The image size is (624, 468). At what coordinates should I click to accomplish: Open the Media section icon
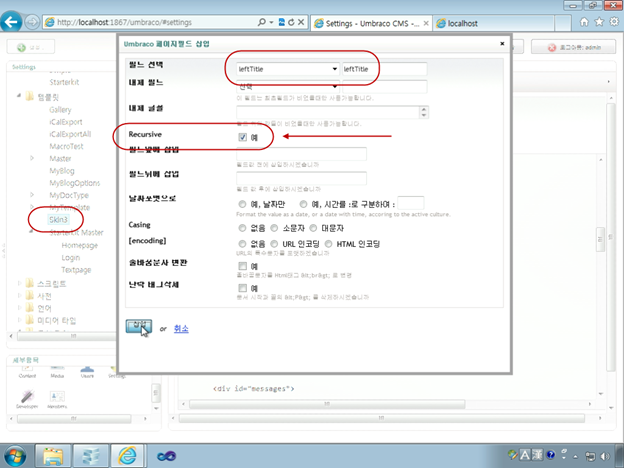click(x=57, y=369)
